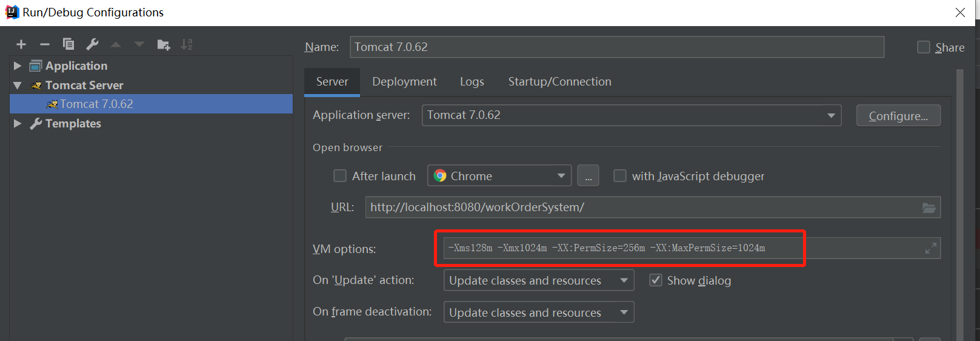Click the Chrome browser icon

(x=440, y=176)
